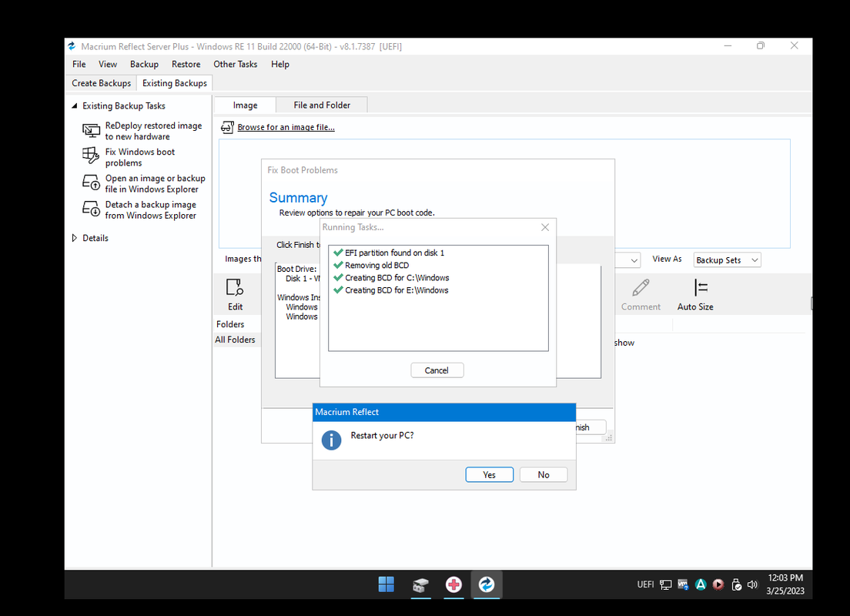Follow the Browse for an image file link

286,127
